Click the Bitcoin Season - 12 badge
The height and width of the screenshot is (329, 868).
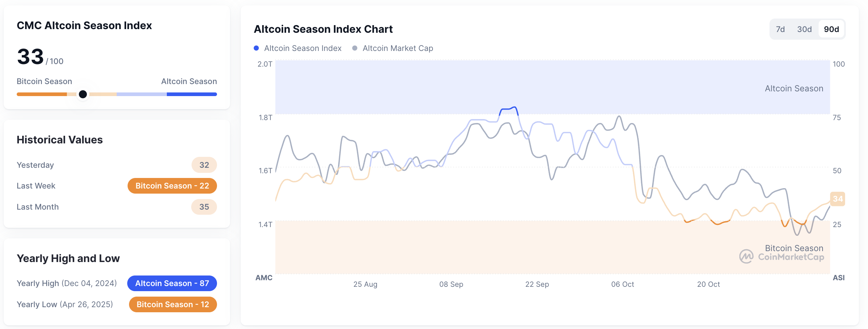tap(173, 304)
